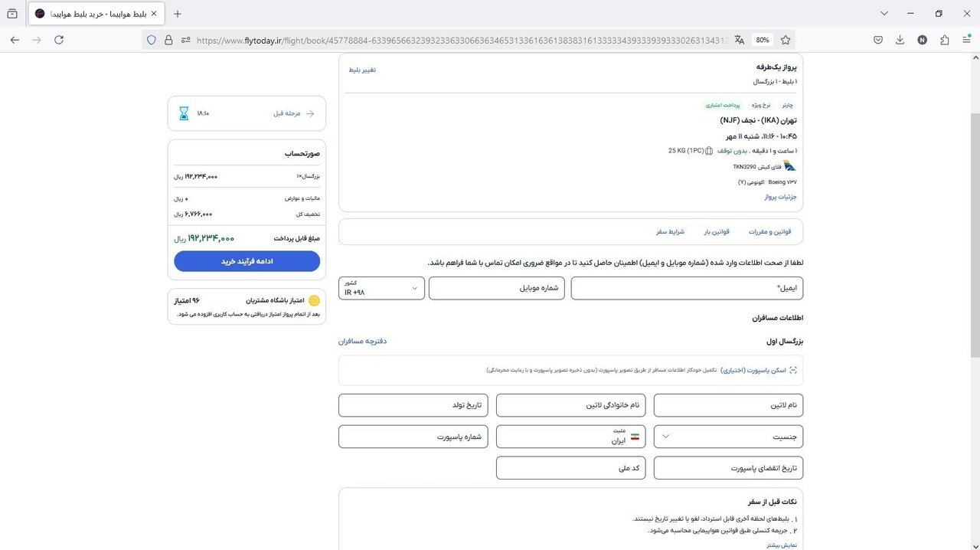Open the Downloads arrow icon
The image size is (980, 550).
click(900, 40)
